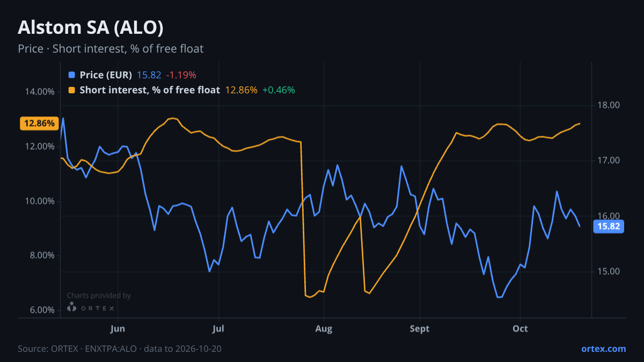Click the orange Short interest legend swatch

[x=72, y=90]
